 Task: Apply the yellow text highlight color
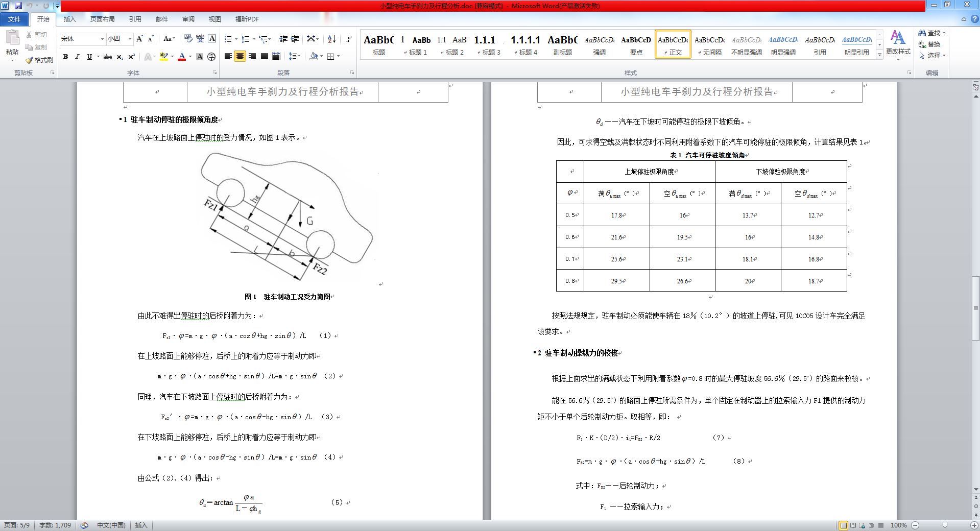(x=163, y=57)
